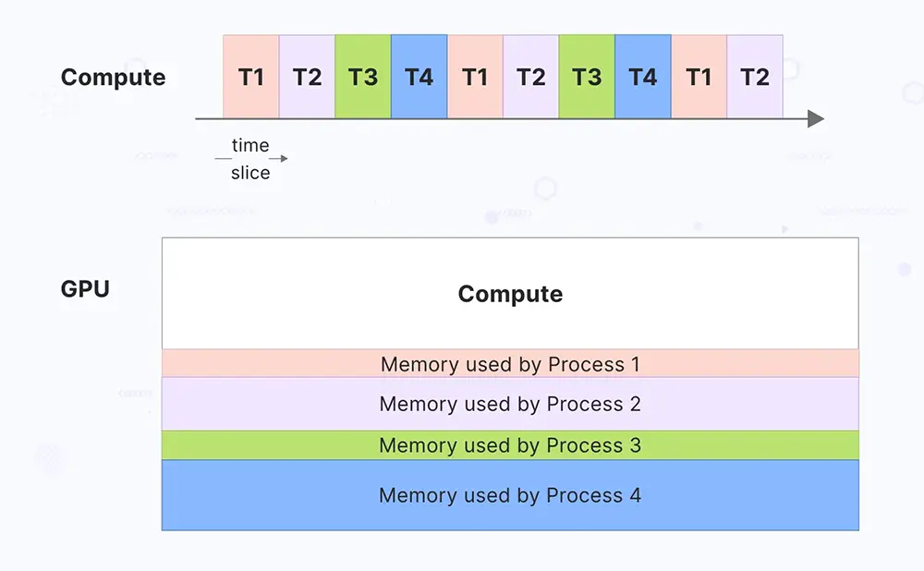Click the second green T3 block
The image size is (924, 571).
pyautogui.click(x=587, y=77)
